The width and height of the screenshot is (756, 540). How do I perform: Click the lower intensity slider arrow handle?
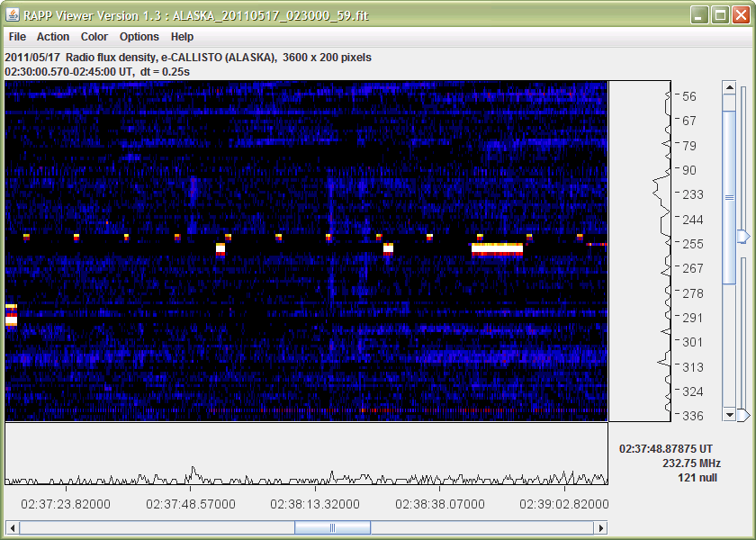point(744,415)
